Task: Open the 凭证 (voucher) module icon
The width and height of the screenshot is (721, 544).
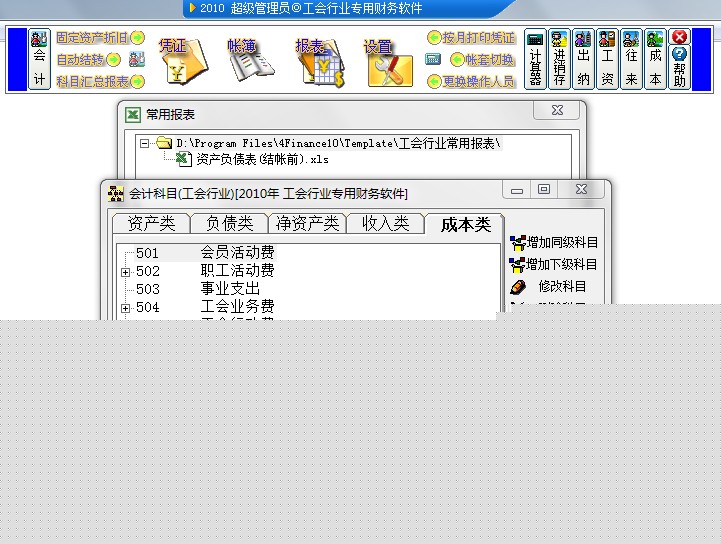Action: (184, 60)
